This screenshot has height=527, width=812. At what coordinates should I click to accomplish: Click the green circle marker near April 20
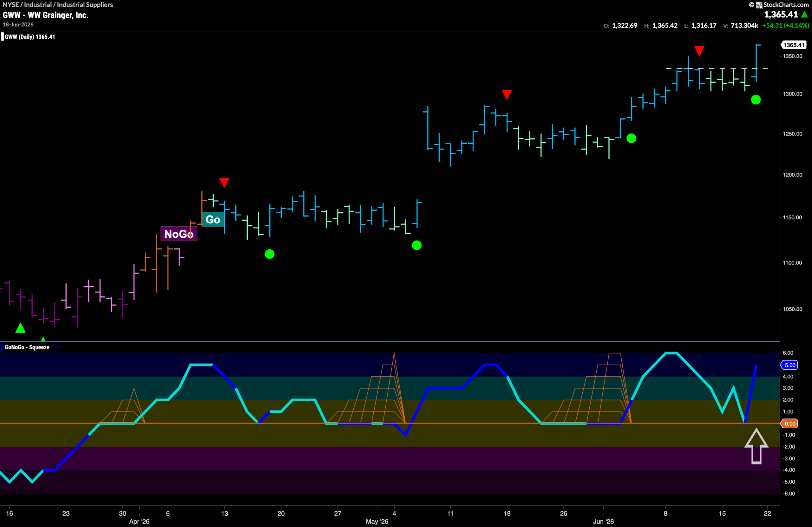point(270,254)
